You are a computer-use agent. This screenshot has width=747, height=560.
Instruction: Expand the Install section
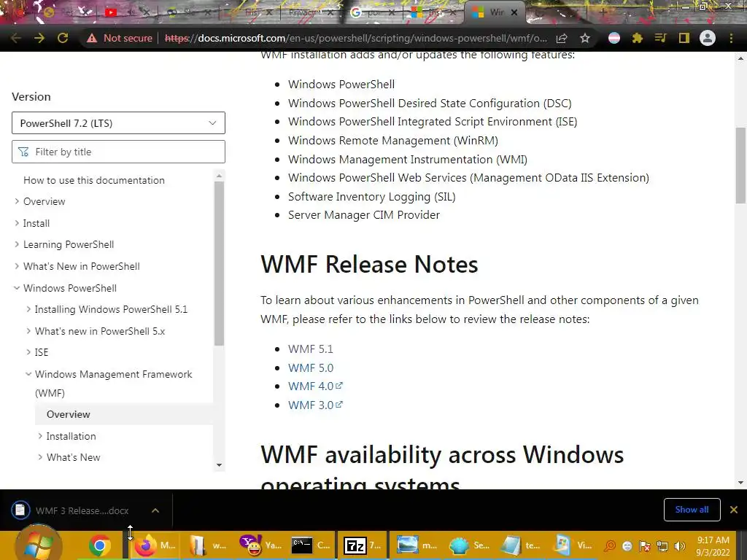tap(17, 223)
